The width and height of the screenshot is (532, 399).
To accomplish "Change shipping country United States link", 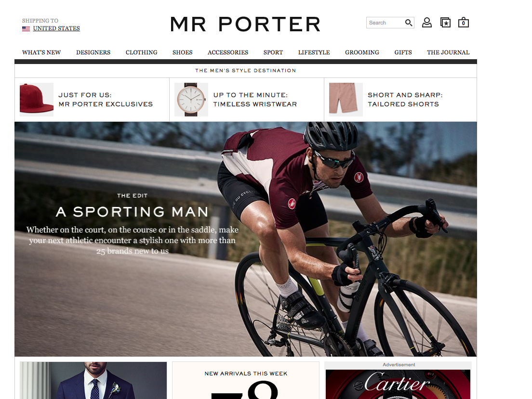I will [x=56, y=28].
